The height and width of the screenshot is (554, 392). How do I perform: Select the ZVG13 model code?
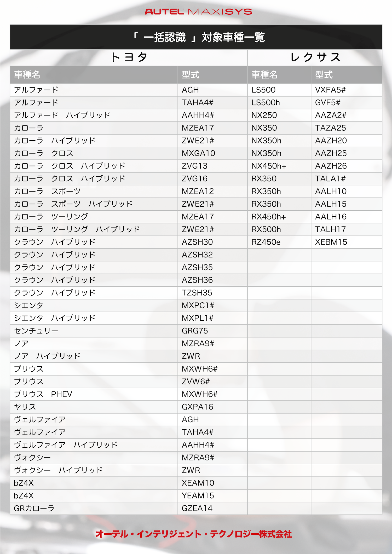pyautogui.click(x=194, y=166)
